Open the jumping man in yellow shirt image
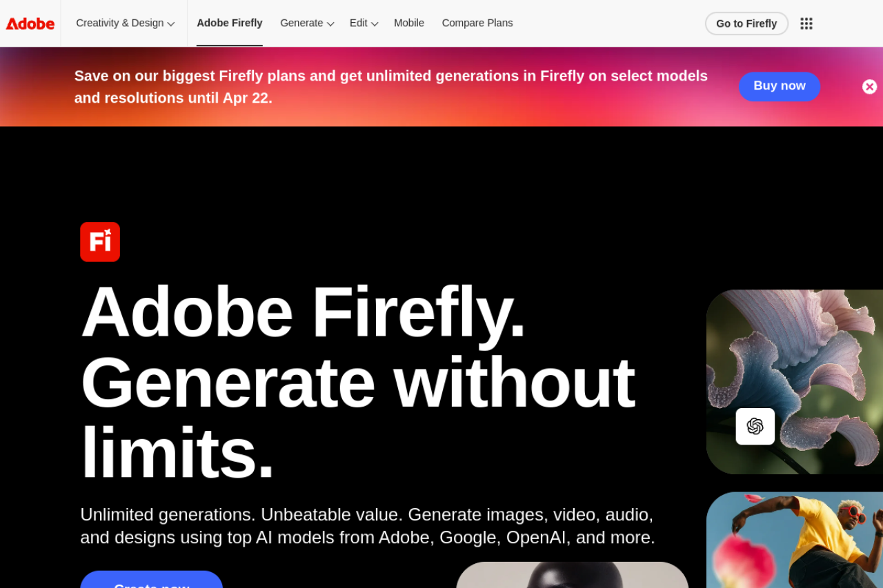 point(795,540)
